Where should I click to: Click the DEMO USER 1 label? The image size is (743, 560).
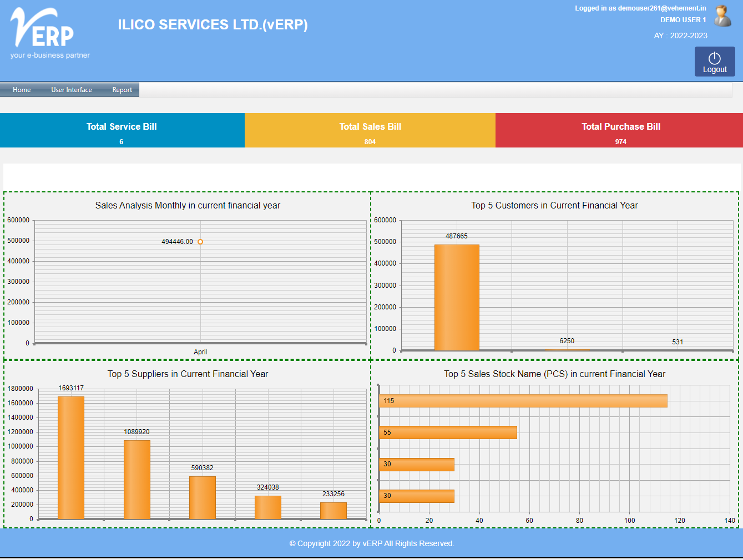(683, 20)
